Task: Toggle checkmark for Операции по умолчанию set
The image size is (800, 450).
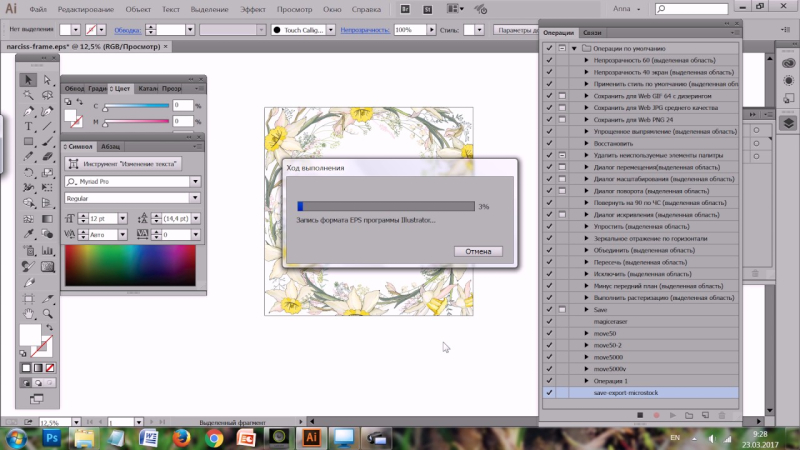Action: point(549,48)
